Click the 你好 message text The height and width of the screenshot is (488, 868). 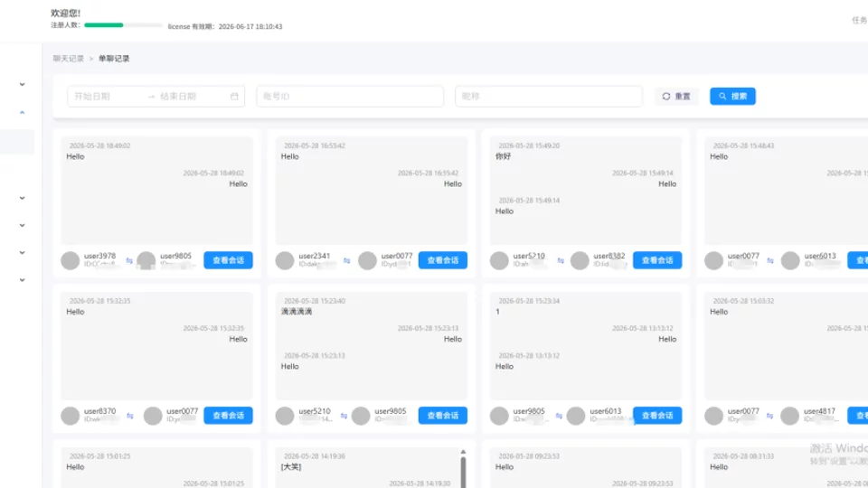click(504, 156)
